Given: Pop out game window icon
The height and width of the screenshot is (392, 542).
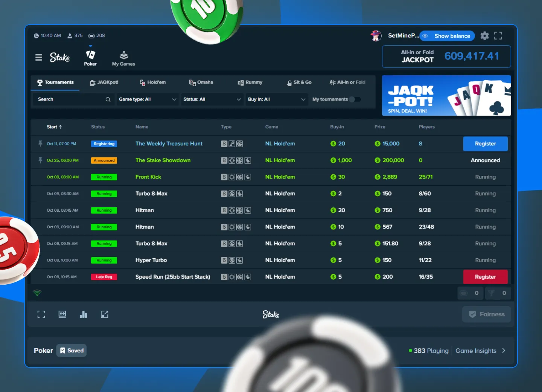Looking at the screenshot, I should [x=105, y=314].
